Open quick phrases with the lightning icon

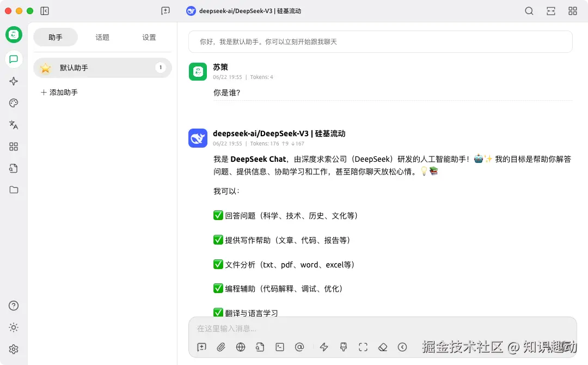click(x=324, y=347)
